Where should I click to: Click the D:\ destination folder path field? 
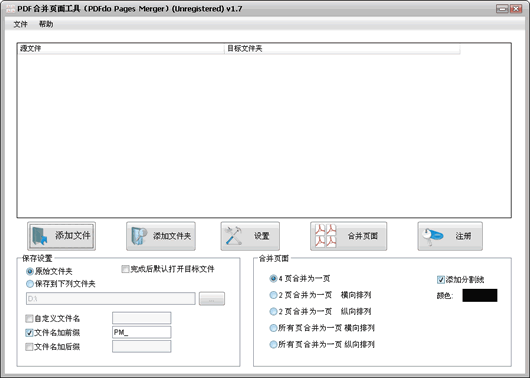click(111, 299)
